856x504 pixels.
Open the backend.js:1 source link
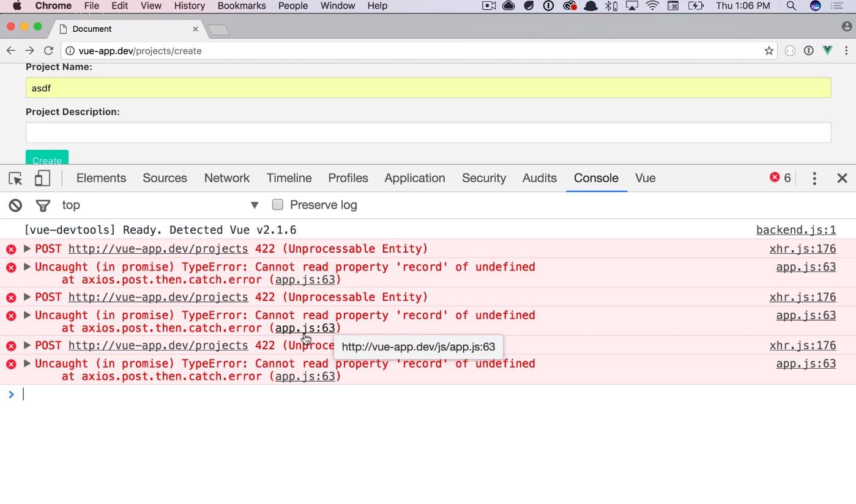pos(795,231)
